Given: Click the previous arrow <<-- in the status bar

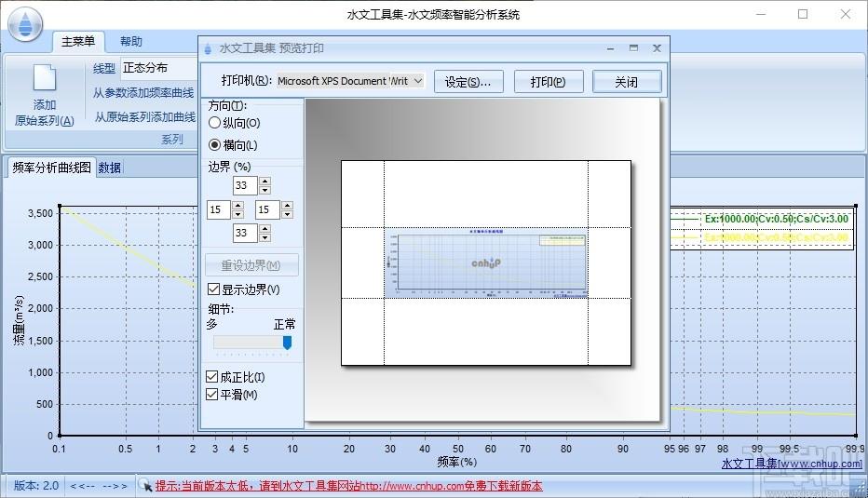Looking at the screenshot, I should point(83,486).
